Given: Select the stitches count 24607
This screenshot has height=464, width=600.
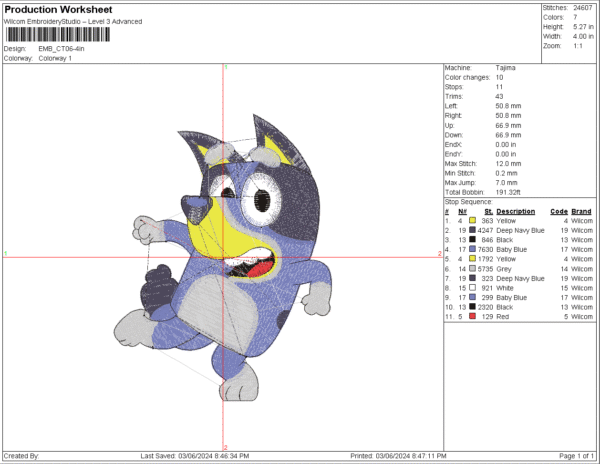Looking at the screenshot, I should click(582, 8).
